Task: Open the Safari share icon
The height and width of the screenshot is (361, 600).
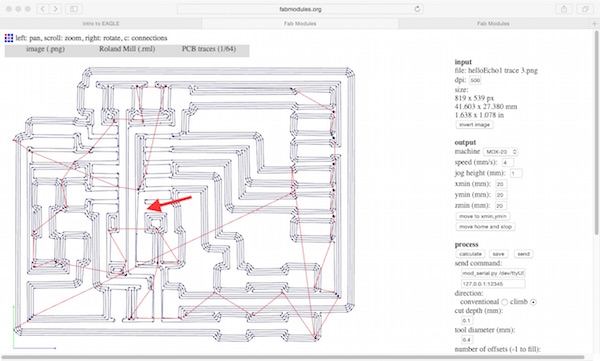Action: (564, 9)
